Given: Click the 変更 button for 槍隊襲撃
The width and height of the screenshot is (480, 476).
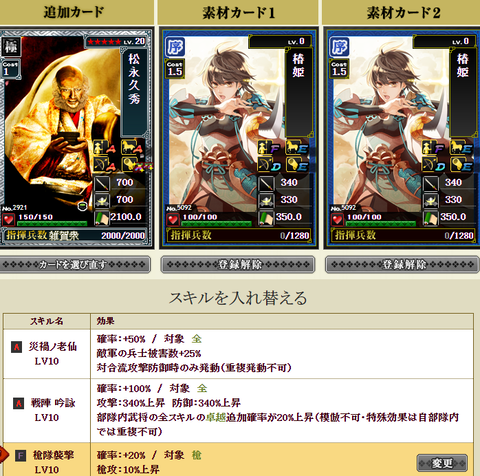Looking at the screenshot, I should coord(442,463).
